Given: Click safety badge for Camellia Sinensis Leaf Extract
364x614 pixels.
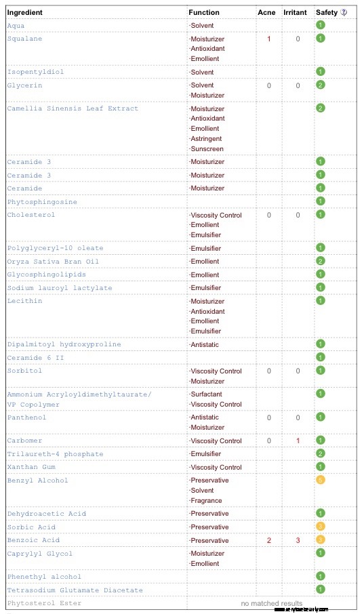Looking at the screenshot, I should 321,108.
